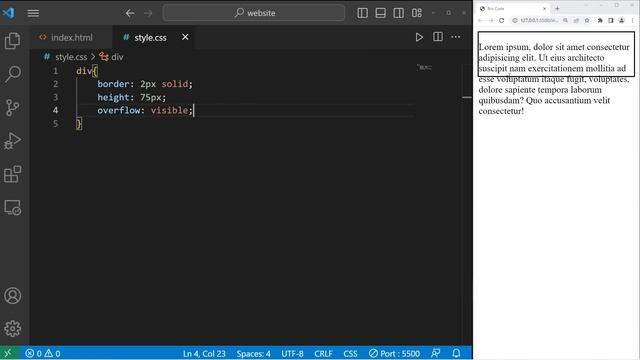This screenshot has height=360, width=640.
Task: Click the browser back arrow
Action: click(480, 20)
